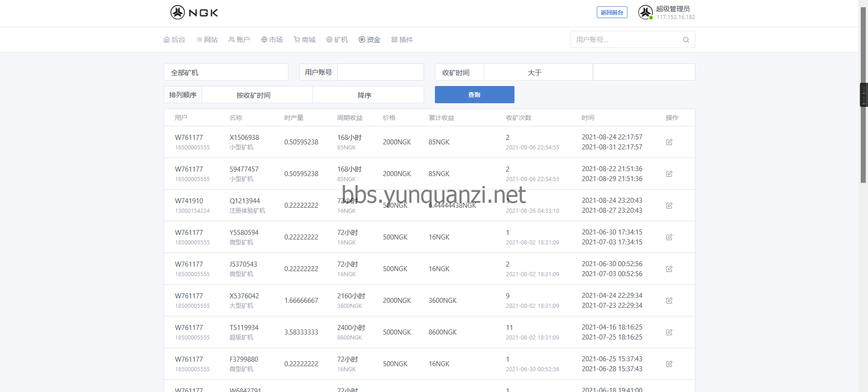Open the 按收矿时间 sort field dropdown
The width and height of the screenshot is (868, 392).
click(257, 95)
